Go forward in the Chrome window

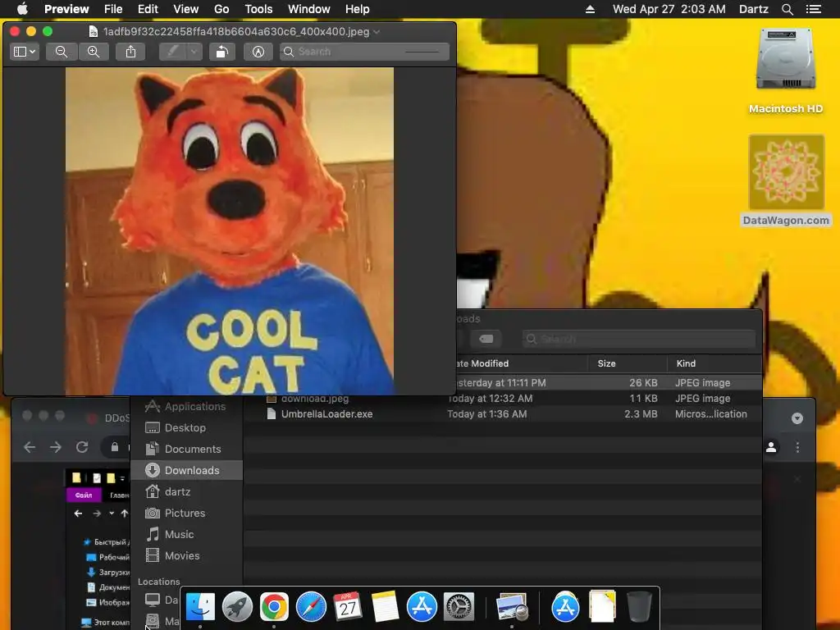(56, 447)
